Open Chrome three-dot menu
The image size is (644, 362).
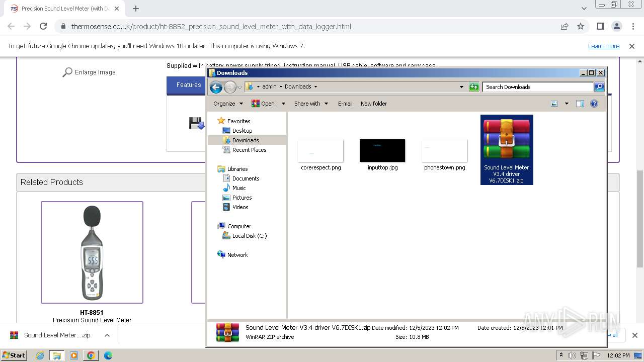tap(632, 26)
